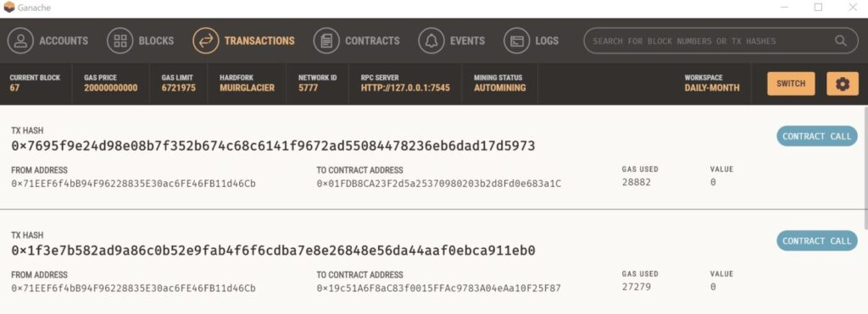The width and height of the screenshot is (868, 314).
Task: Click the Ganache logo in title bar
Action: pos(8,7)
